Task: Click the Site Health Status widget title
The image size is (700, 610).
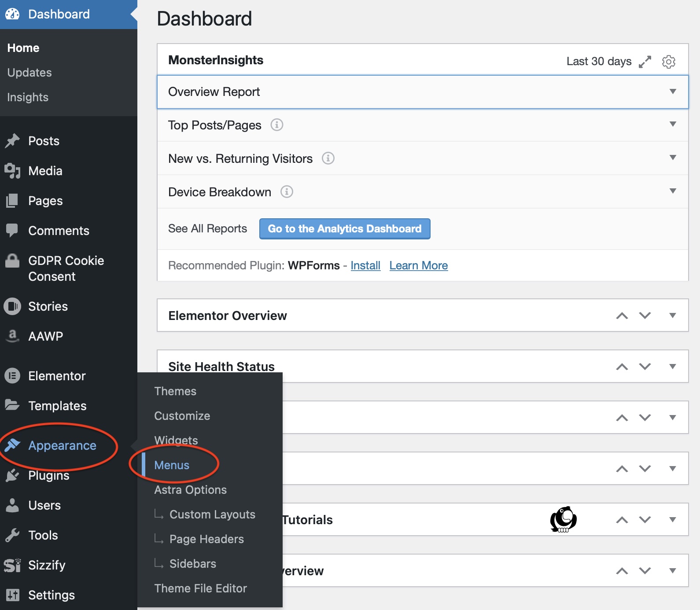Action: tap(221, 367)
